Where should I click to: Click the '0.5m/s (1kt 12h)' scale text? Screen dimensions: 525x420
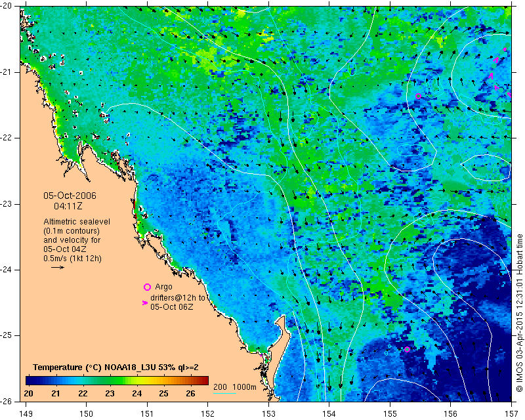point(73,259)
